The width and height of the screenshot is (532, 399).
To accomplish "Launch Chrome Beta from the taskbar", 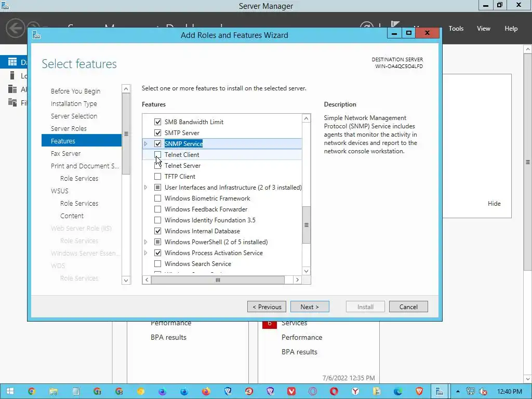I will coord(97,391).
